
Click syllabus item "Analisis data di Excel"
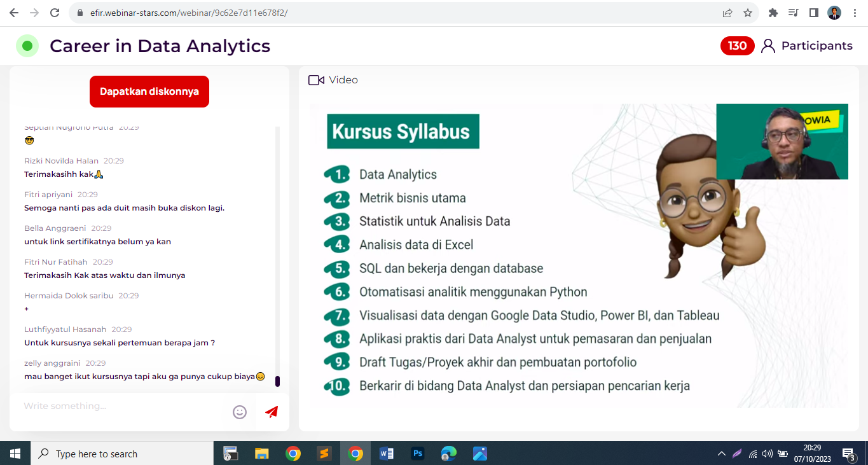(x=417, y=245)
